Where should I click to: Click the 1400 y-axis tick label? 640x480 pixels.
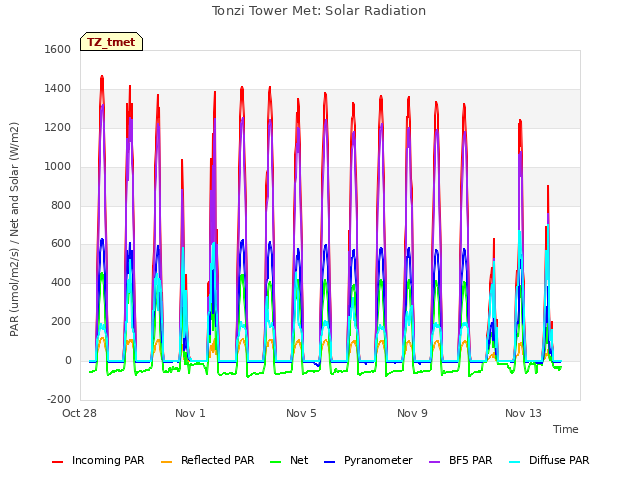click(58, 89)
